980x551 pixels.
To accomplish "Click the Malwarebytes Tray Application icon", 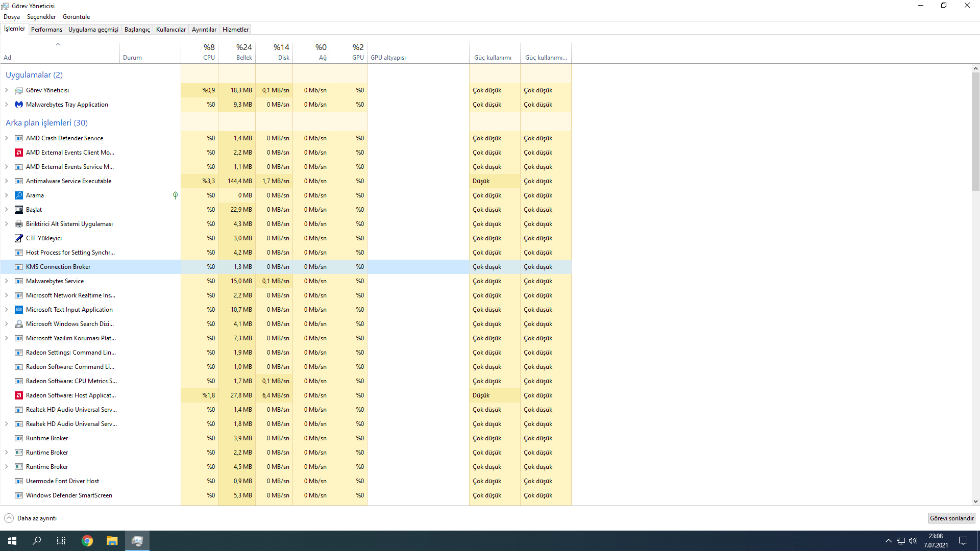I will [19, 105].
